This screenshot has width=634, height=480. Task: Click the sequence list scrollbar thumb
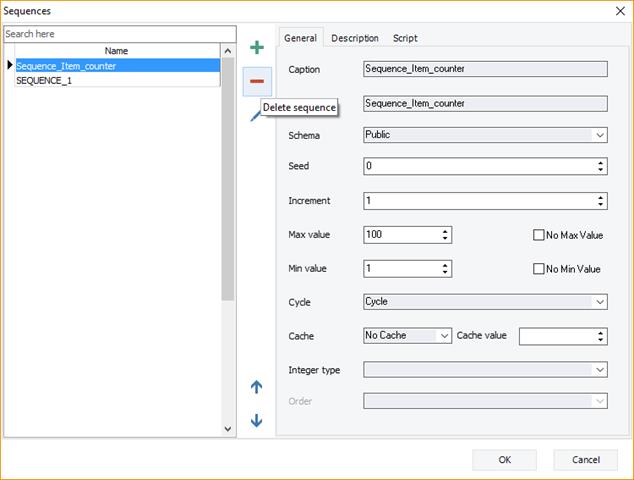pyautogui.click(x=228, y=179)
